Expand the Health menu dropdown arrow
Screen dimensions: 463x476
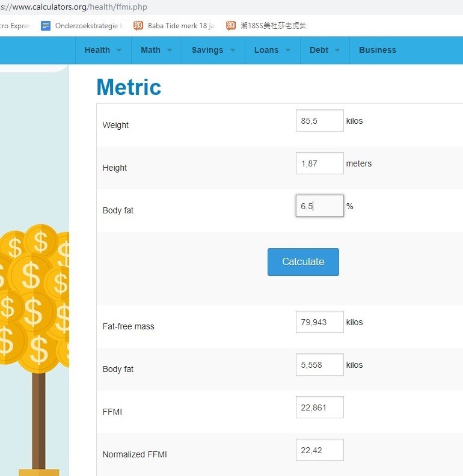[x=119, y=50]
